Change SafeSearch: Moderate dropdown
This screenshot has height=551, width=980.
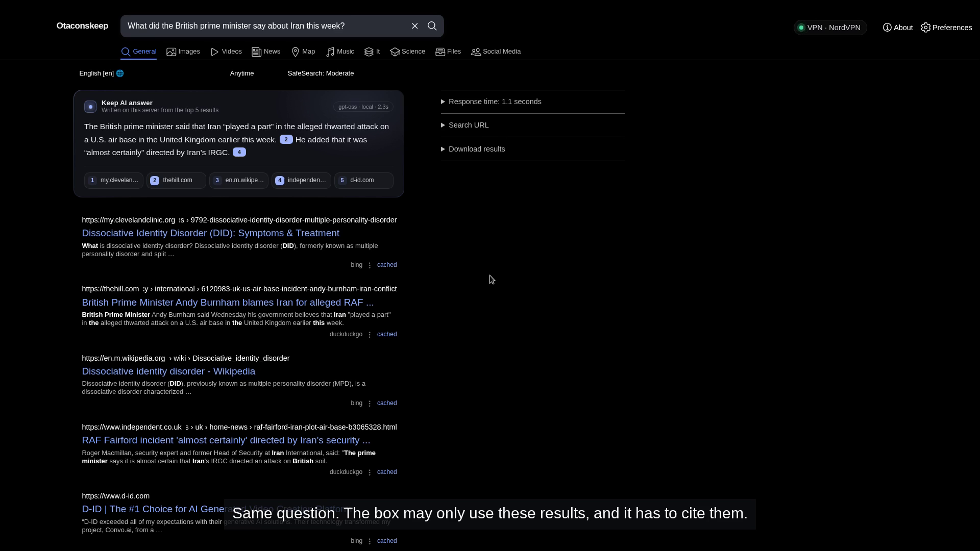pos(321,73)
